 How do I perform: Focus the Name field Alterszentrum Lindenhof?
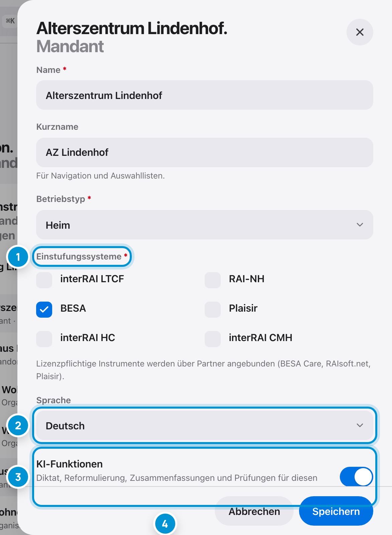[x=205, y=95]
